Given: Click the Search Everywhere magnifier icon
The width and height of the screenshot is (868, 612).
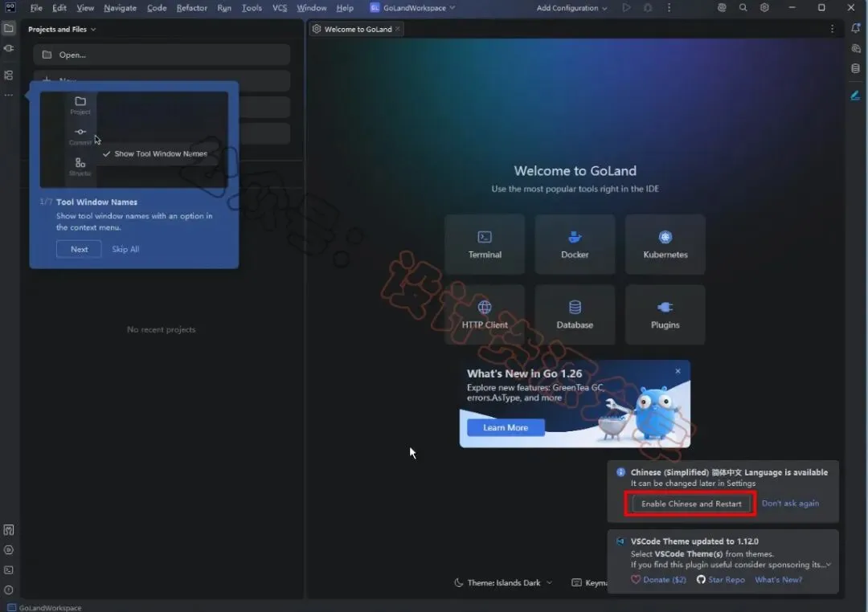Looking at the screenshot, I should 743,8.
